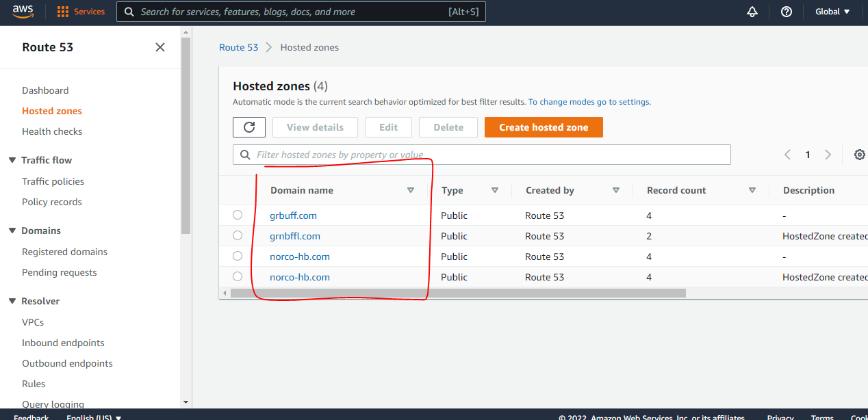
Task: Open VPCs under Resolver
Action: pos(33,322)
